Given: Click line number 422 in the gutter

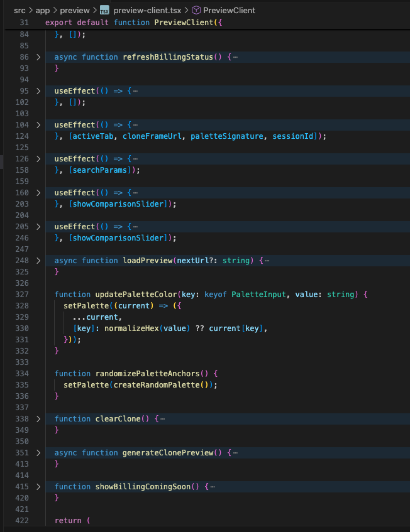Looking at the screenshot, I should click(22, 521).
